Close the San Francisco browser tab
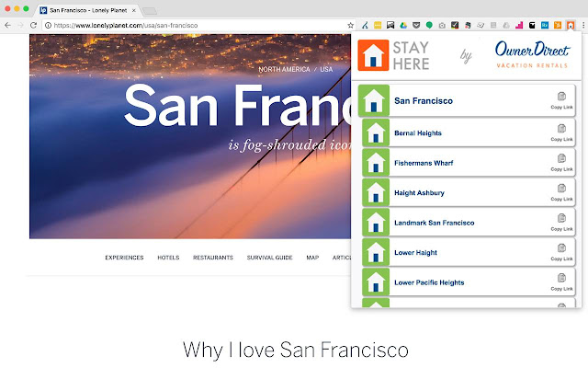This screenshot has width=588, height=368. point(133,10)
